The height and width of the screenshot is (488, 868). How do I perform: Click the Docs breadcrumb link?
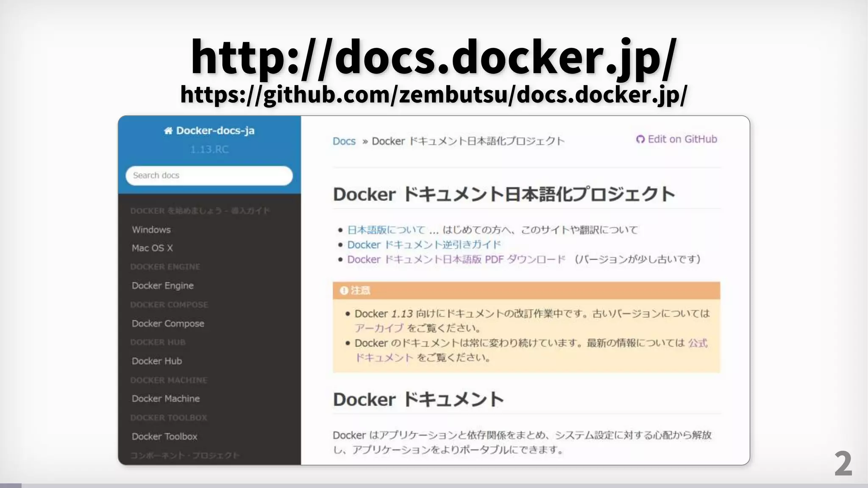tap(344, 141)
